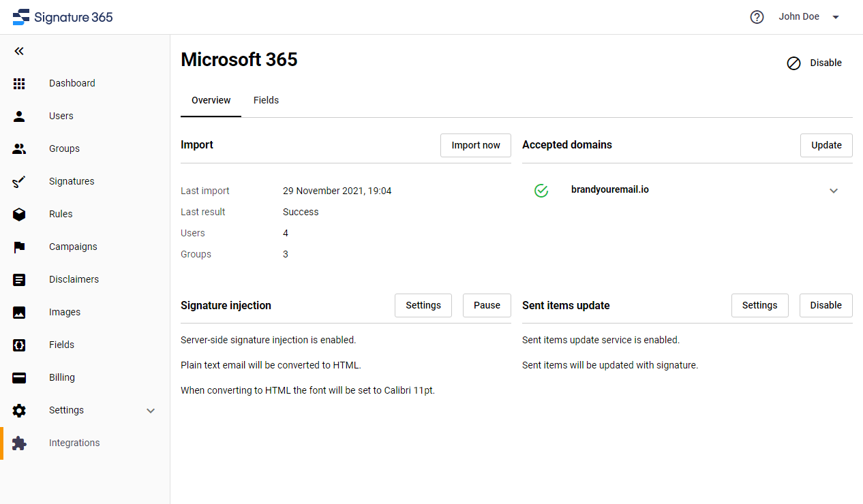The height and width of the screenshot is (504, 863).
Task: Click the John Doe user name
Action: point(799,16)
